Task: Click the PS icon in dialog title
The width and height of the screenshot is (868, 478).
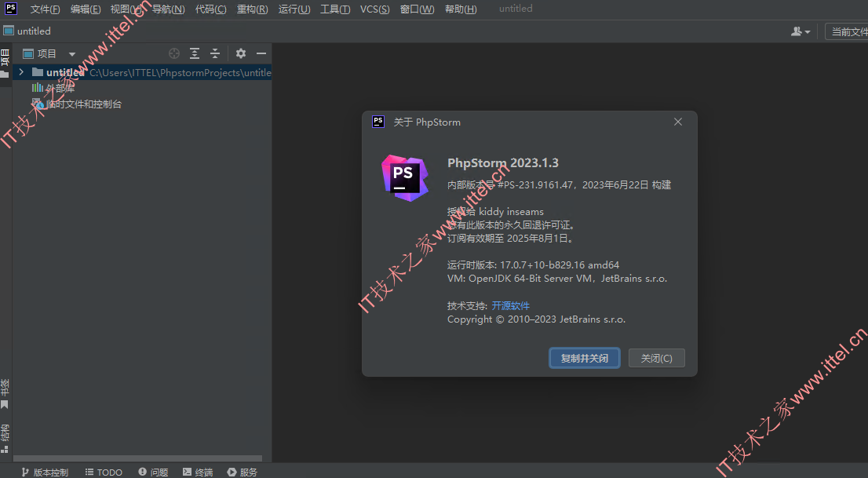Action: click(x=378, y=122)
